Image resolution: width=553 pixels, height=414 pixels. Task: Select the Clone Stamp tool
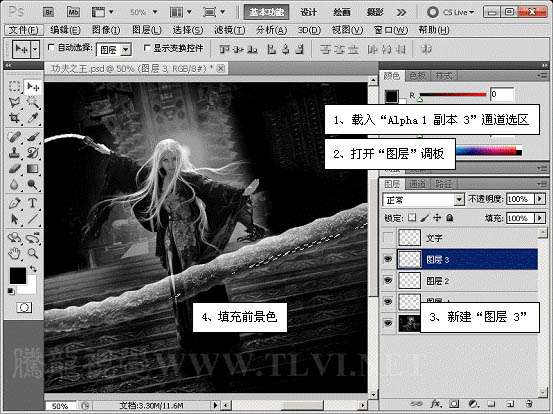coord(14,153)
